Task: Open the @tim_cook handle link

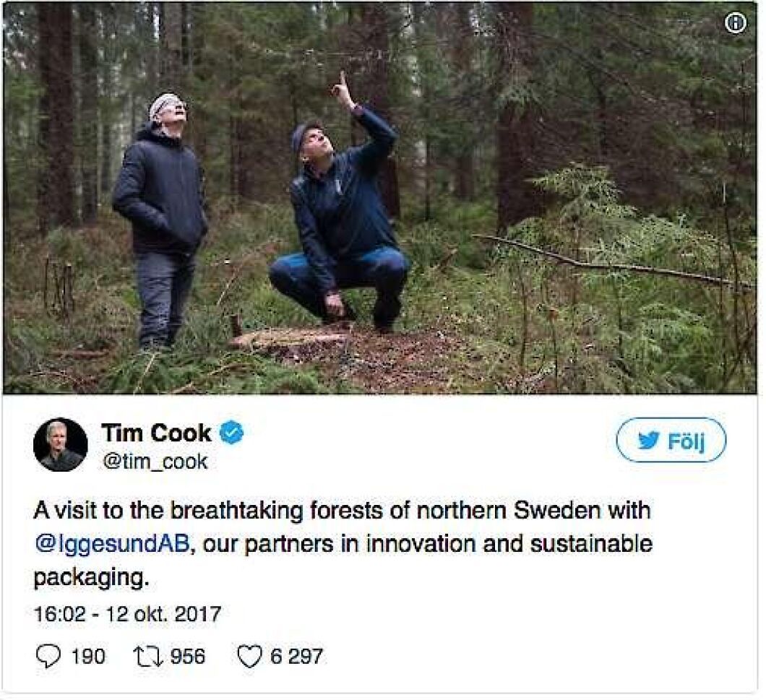Action: (x=155, y=462)
